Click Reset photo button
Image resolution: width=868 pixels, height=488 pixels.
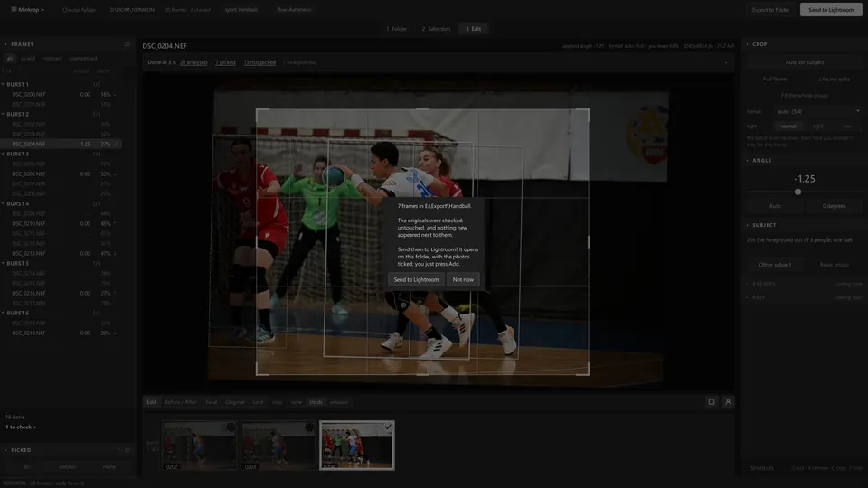tap(834, 265)
